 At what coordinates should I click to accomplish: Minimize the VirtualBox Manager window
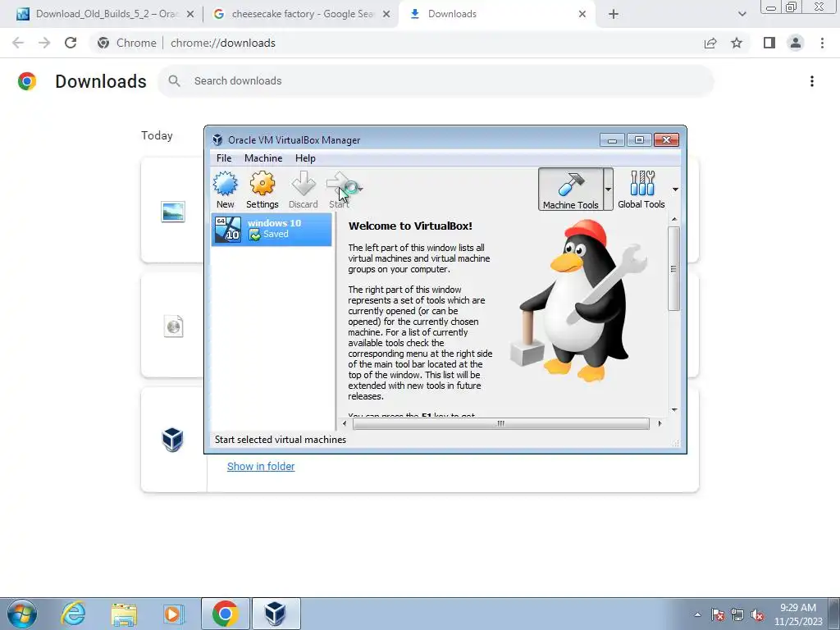pos(612,139)
